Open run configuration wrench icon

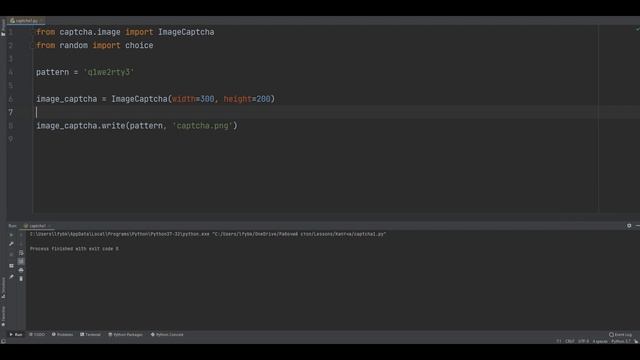click(11, 244)
